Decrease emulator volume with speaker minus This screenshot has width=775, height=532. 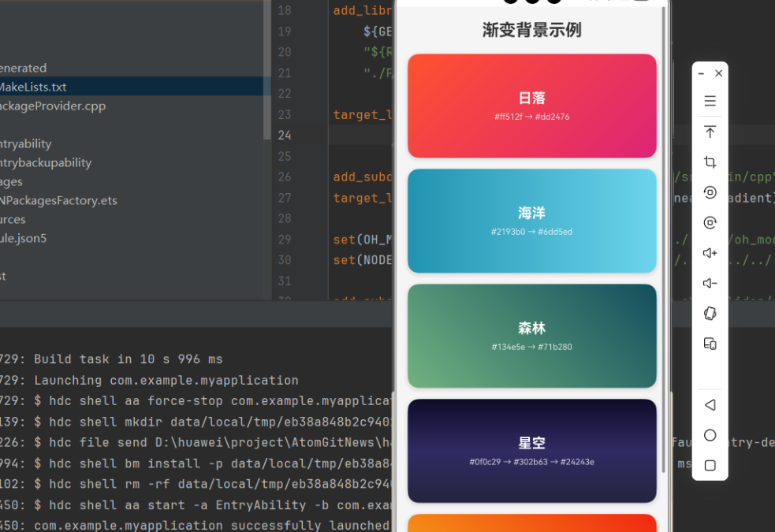pyautogui.click(x=710, y=283)
